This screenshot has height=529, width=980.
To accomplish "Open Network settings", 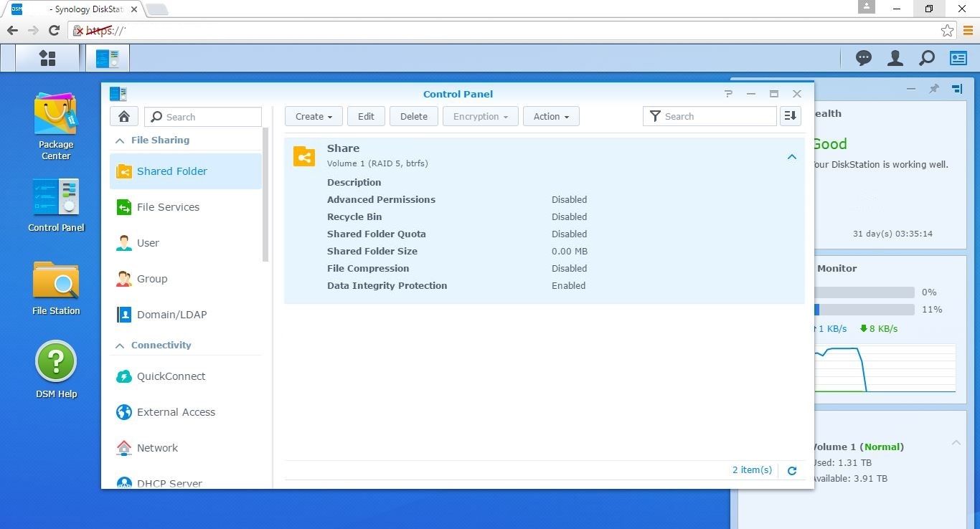I will point(186,448).
